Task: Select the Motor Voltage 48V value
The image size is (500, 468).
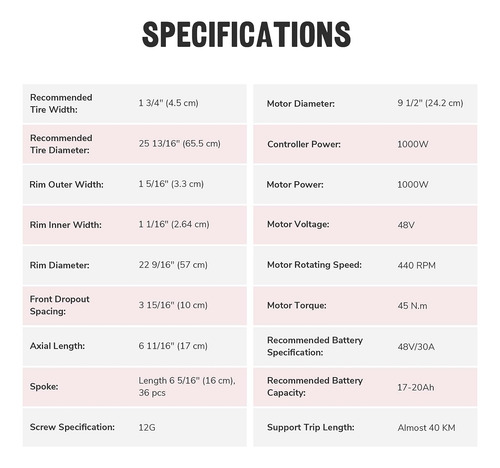Action: pyautogui.click(x=406, y=225)
